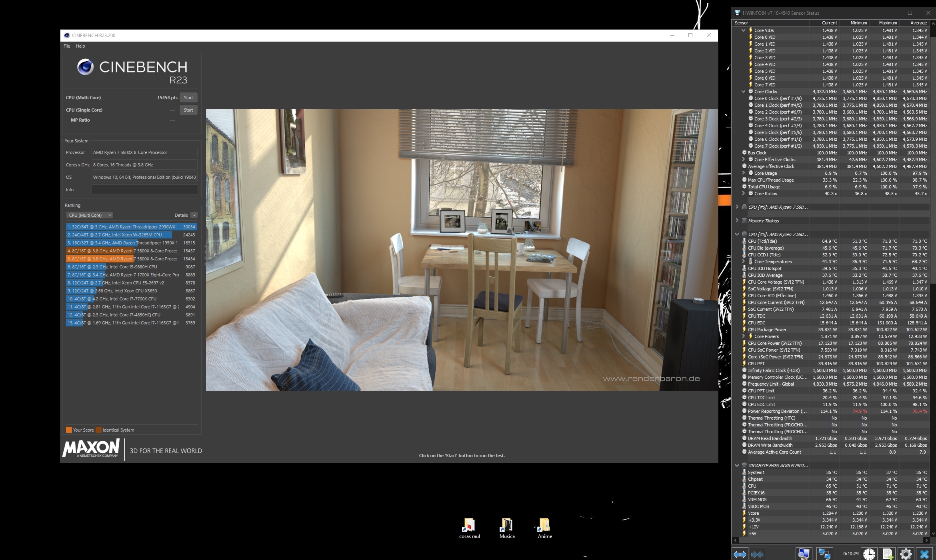Click the Info text field in Your System
The width and height of the screenshot is (936, 560).
click(x=144, y=190)
